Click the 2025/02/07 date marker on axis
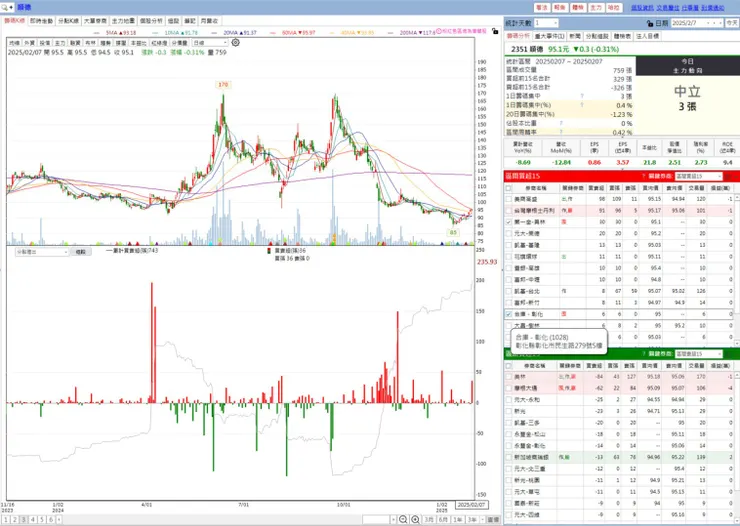Viewport: 740px width, 526px height. coord(472,505)
